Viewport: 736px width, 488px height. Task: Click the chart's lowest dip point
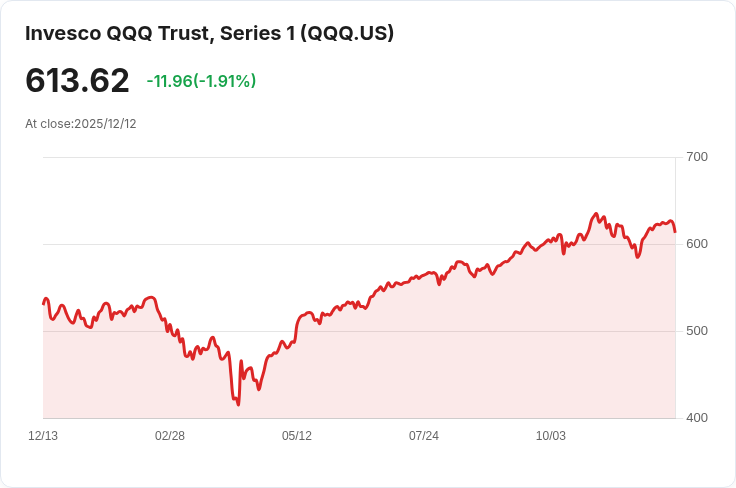[238, 404]
